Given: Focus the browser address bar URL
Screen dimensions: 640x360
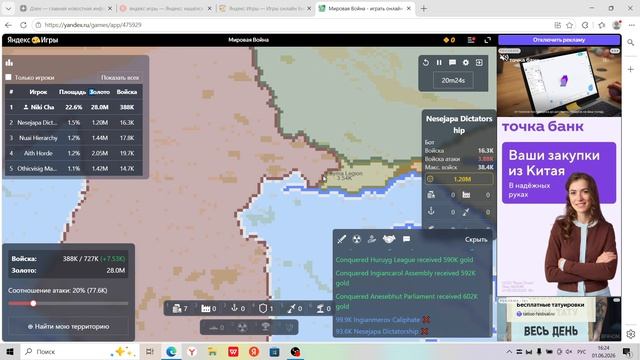Looking at the screenshot, I should coord(93,25).
